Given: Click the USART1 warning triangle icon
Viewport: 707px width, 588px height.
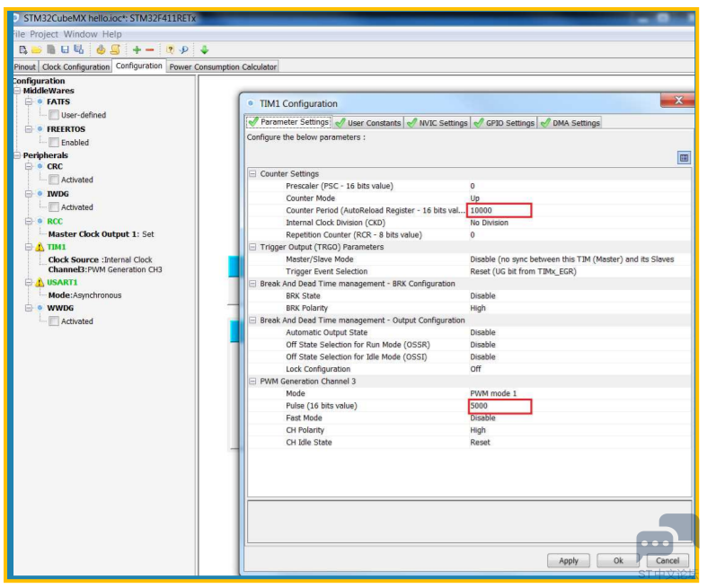Looking at the screenshot, I should 40,283.
